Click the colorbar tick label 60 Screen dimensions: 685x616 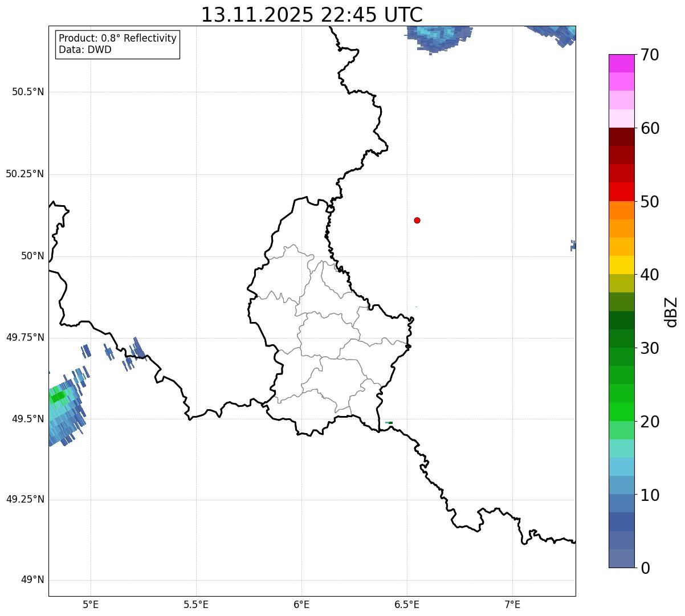click(x=650, y=128)
